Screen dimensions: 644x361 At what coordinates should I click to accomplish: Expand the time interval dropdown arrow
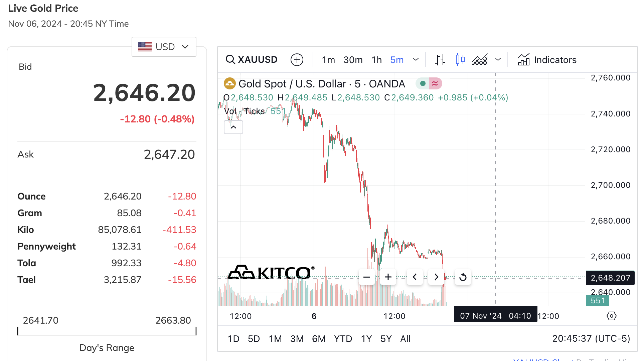[416, 60]
